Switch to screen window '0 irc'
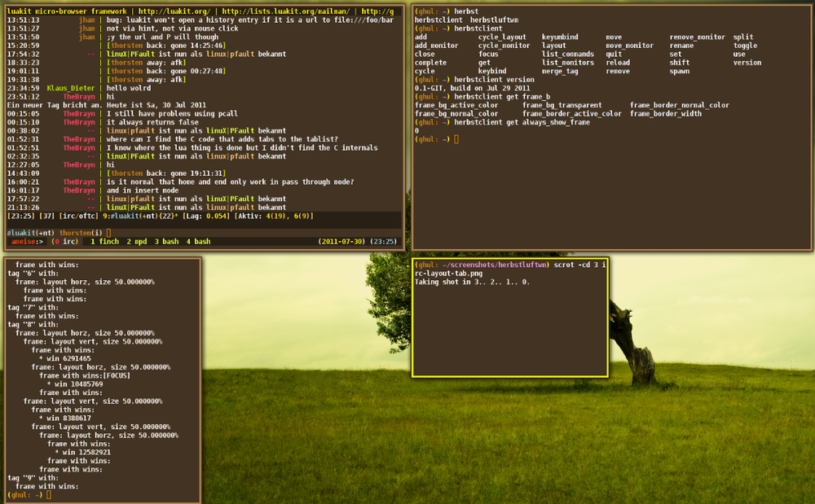 click(67, 241)
